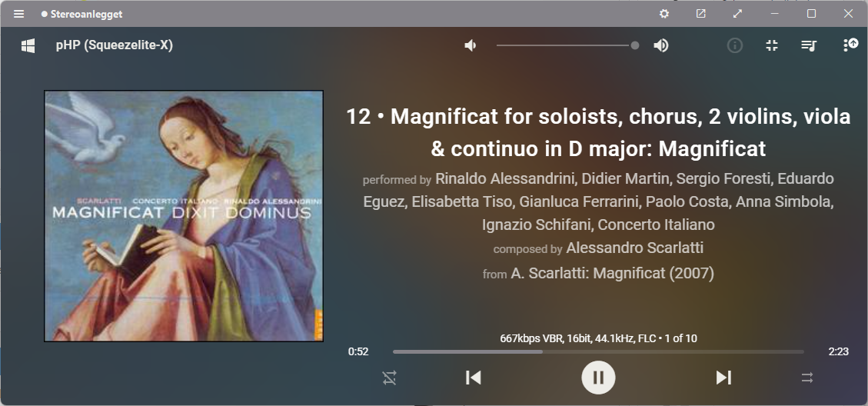Show the track info icon
Screen dimensions: 868x406
734,45
